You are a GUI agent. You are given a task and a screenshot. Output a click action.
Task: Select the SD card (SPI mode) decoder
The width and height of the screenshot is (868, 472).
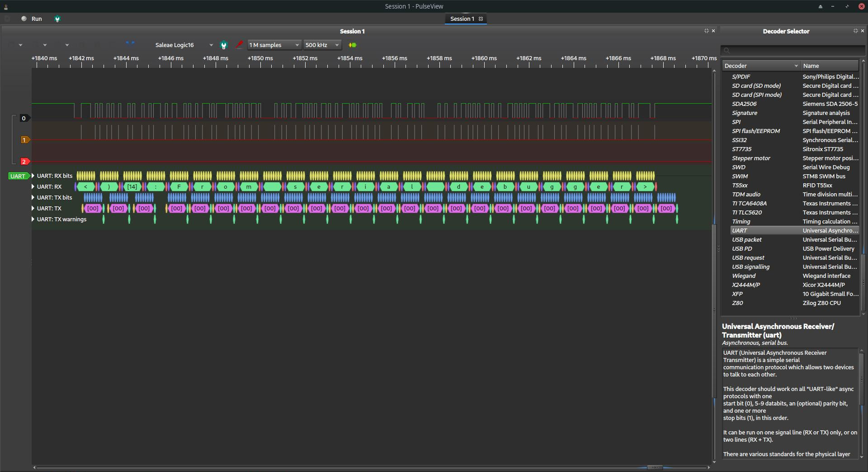(x=794, y=95)
